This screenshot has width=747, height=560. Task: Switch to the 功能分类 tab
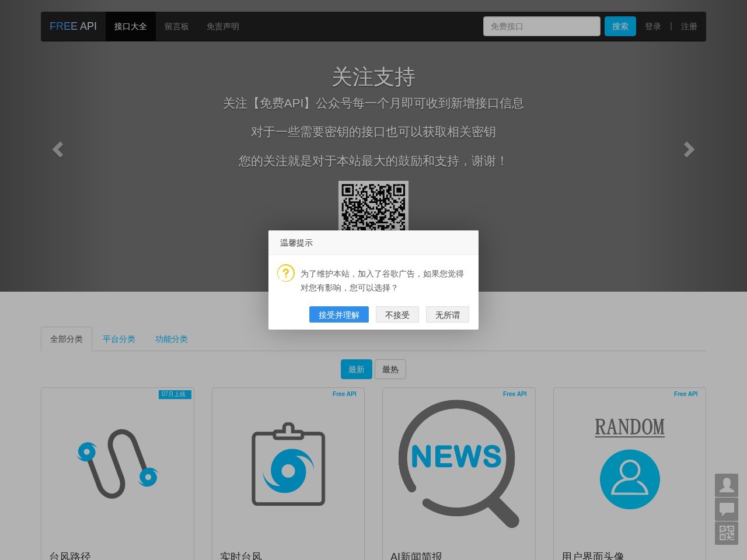[172, 339]
